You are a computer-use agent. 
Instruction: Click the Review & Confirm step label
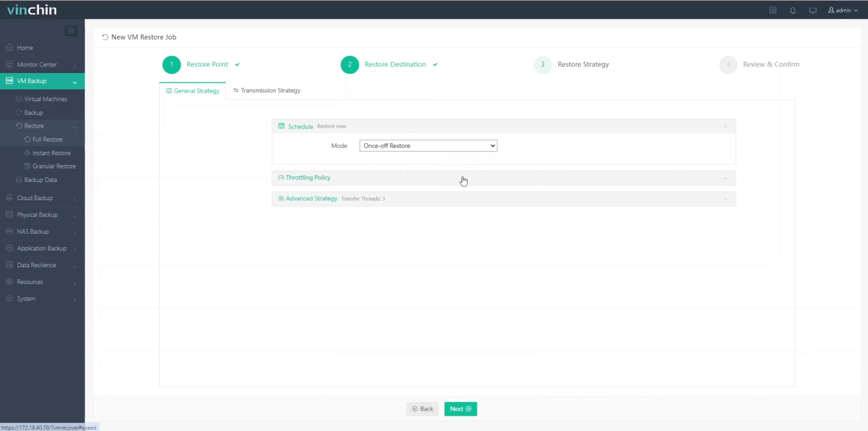click(771, 64)
